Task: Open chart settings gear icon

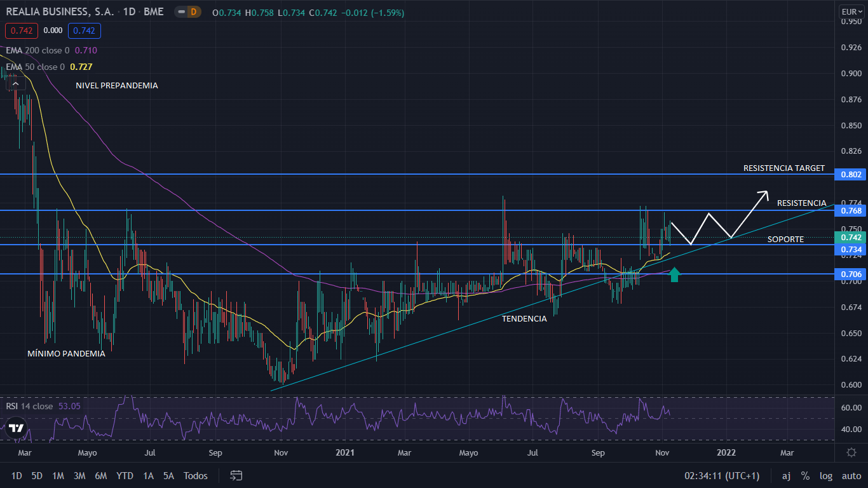Action: pos(851,452)
